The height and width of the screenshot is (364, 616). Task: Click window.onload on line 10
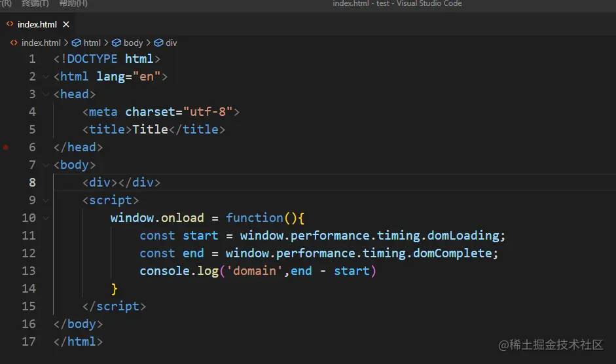point(157,218)
